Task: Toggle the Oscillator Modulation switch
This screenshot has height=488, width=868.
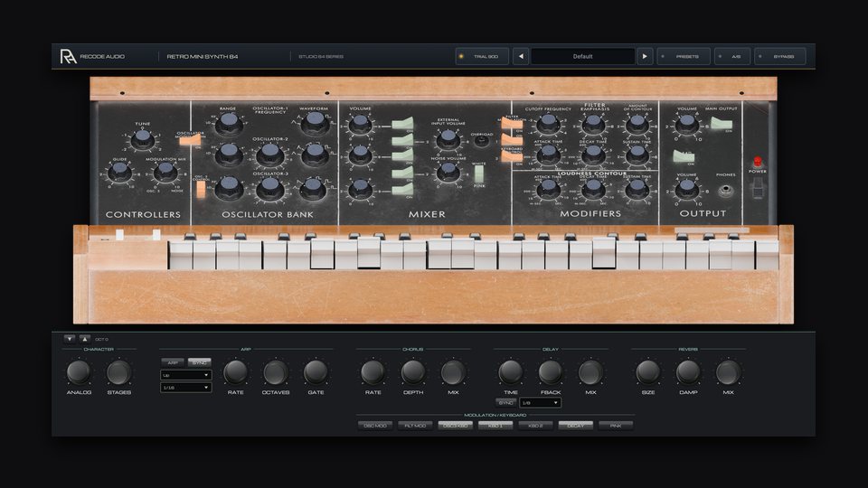Action: 190,141
